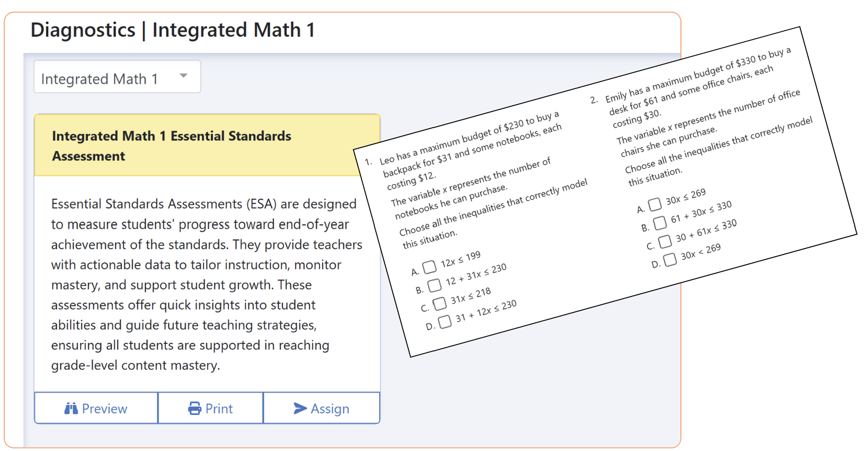Viewport: 868px width, 451px height.
Task: Click the Preview button
Action: coord(95,408)
